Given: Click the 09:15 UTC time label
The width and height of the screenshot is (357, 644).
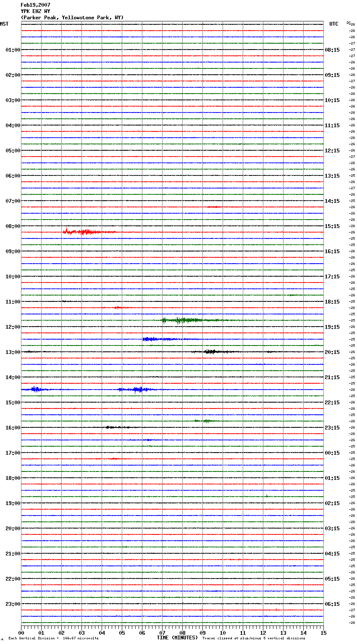Looking at the screenshot, I should pos(332,75).
